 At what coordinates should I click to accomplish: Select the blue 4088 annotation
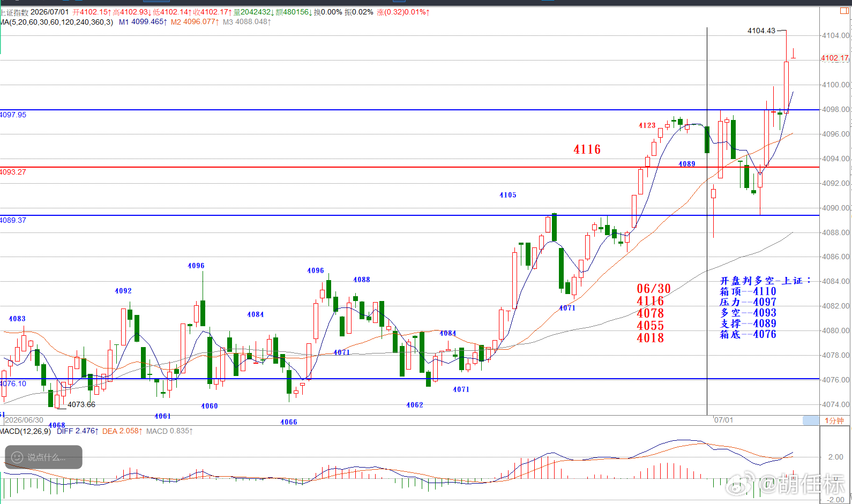point(362,280)
